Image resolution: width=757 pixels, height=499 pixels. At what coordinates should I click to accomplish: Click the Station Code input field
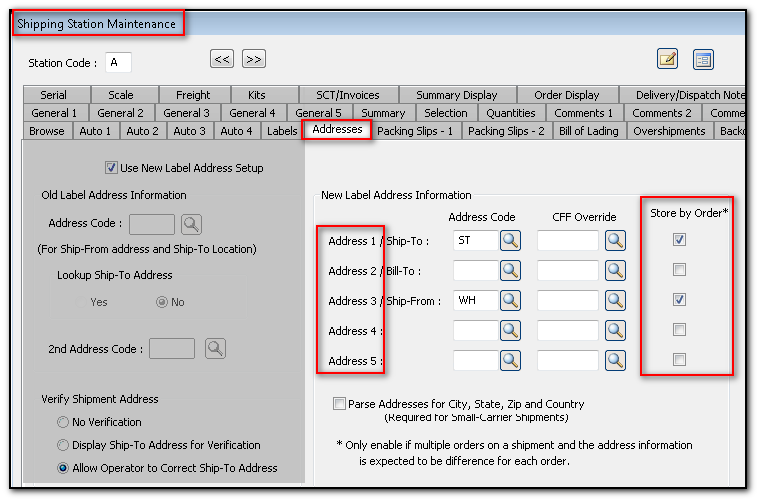[x=120, y=63]
